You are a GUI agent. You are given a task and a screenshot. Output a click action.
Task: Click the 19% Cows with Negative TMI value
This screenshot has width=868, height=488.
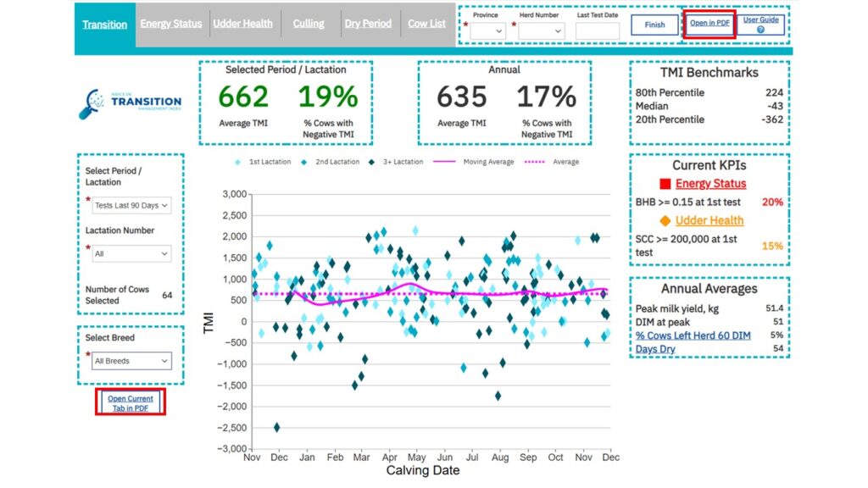point(328,97)
